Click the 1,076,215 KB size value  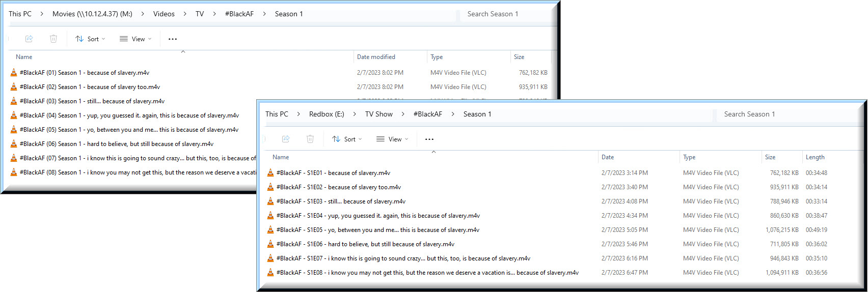[782, 230]
